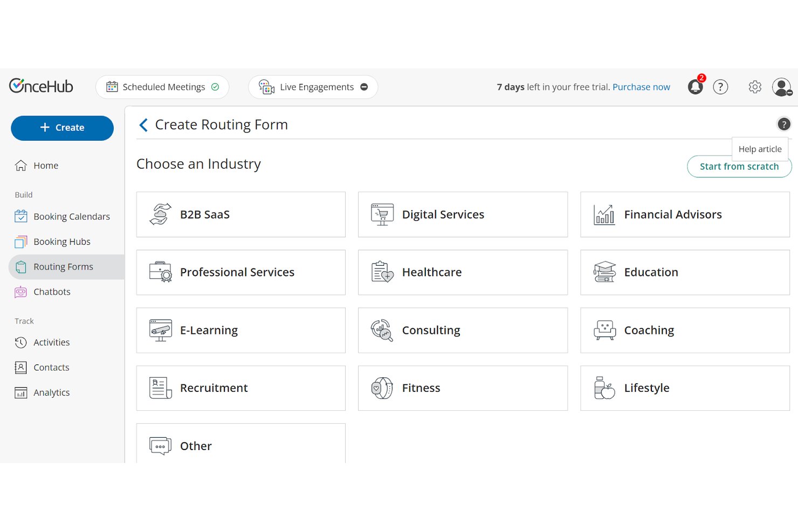Click the Healthcare clipboard heart icon
The height and width of the screenshot is (532, 798).
point(382,272)
